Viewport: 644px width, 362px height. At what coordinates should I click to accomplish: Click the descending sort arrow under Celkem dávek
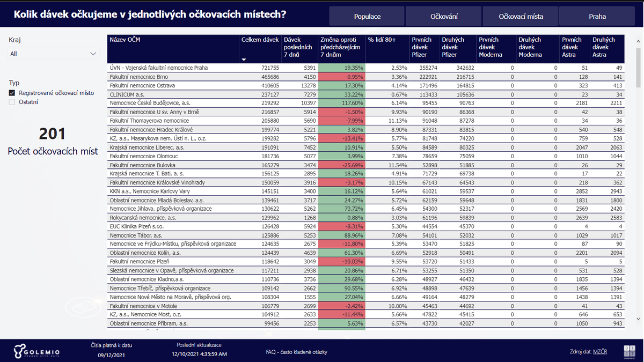coord(244,60)
